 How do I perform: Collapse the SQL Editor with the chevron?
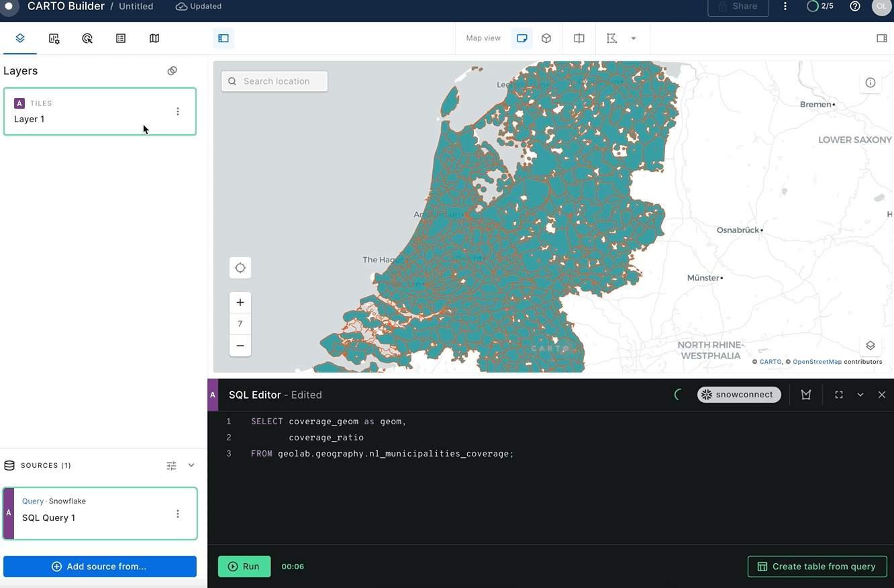coord(860,395)
